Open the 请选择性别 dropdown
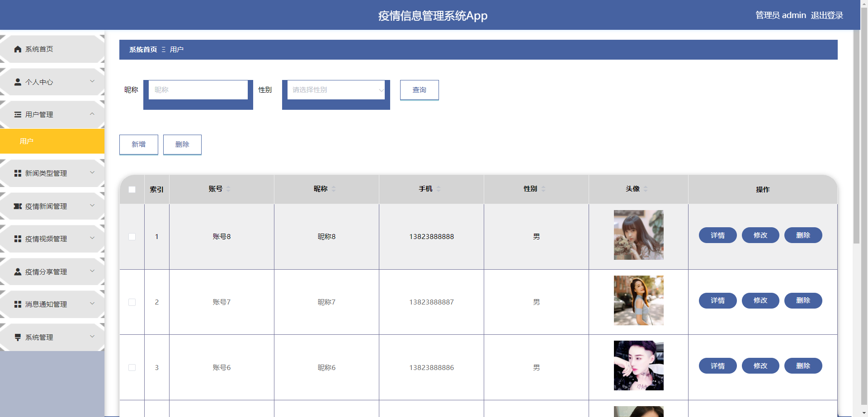 336,90
